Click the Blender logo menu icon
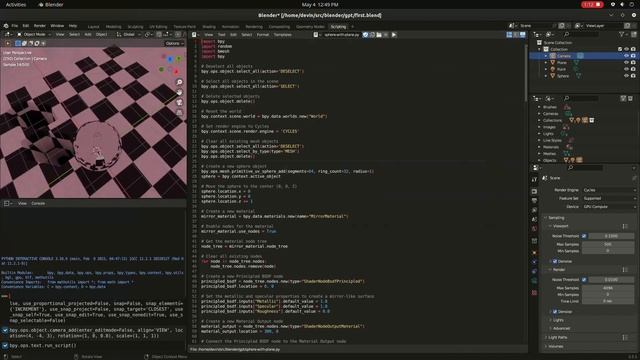 (6, 26)
